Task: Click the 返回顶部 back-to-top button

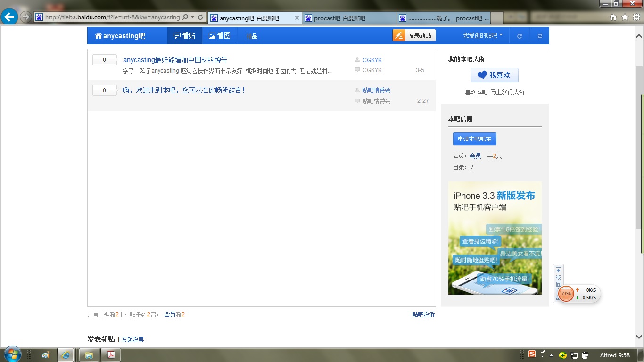Action: tap(558, 283)
